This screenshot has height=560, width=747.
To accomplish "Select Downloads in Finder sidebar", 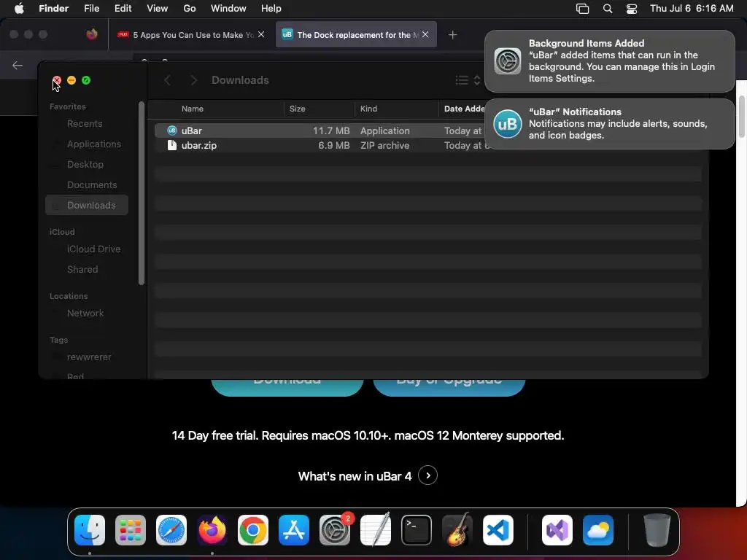I will (x=87, y=205).
